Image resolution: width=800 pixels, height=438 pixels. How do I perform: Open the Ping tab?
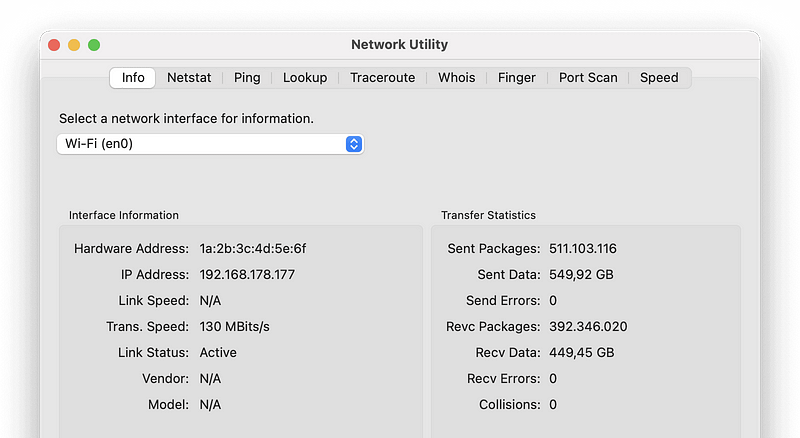247,78
